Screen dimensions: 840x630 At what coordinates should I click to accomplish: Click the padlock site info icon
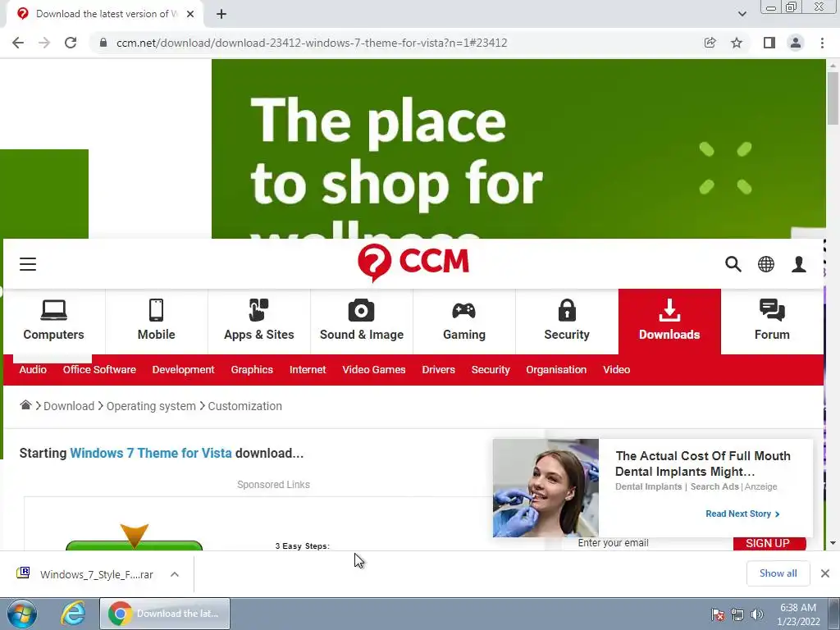tap(103, 43)
